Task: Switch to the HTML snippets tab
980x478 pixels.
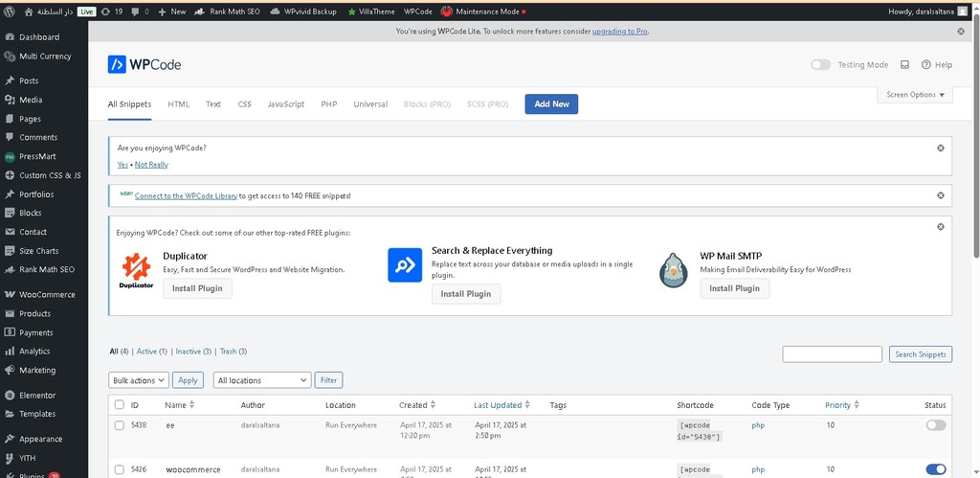Action: [x=179, y=104]
